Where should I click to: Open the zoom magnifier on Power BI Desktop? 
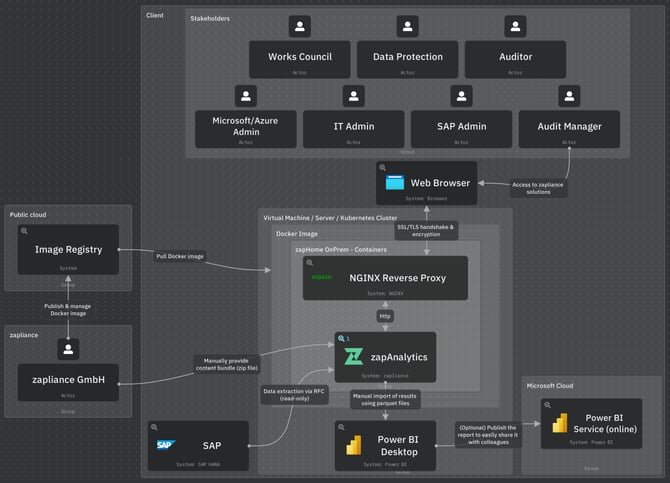341,427
